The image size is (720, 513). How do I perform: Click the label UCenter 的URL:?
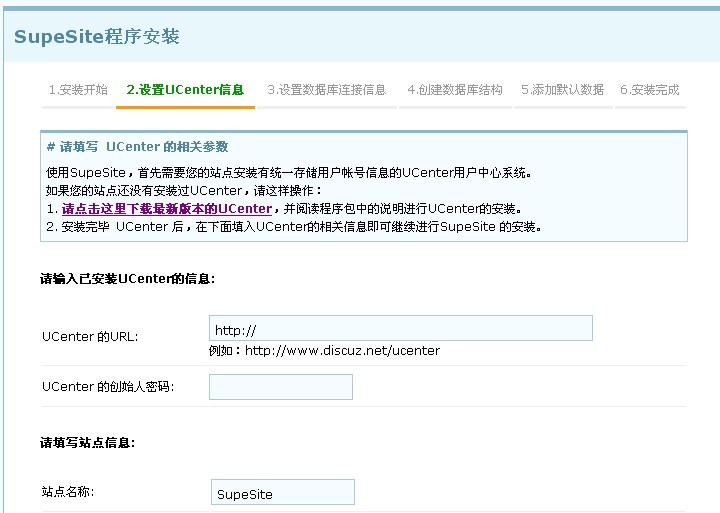tap(90, 337)
